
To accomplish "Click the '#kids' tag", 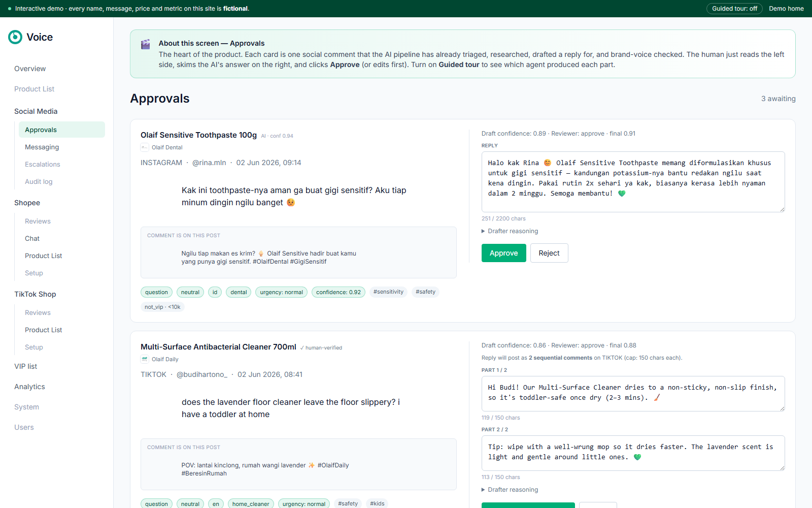I will pyautogui.click(x=377, y=503).
